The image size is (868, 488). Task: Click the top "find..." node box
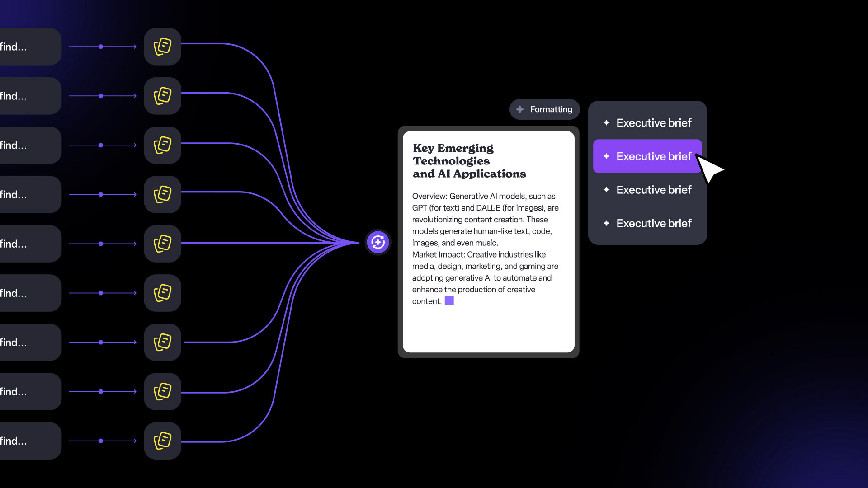[27, 47]
